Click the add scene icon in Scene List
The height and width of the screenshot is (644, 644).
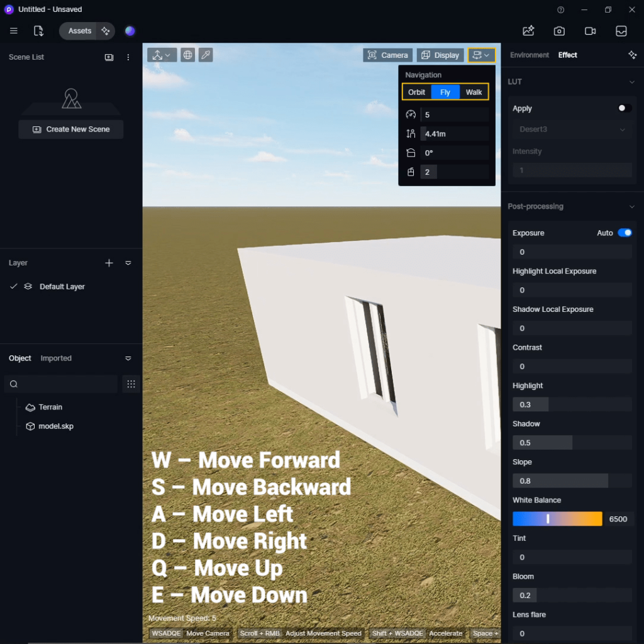tap(109, 57)
